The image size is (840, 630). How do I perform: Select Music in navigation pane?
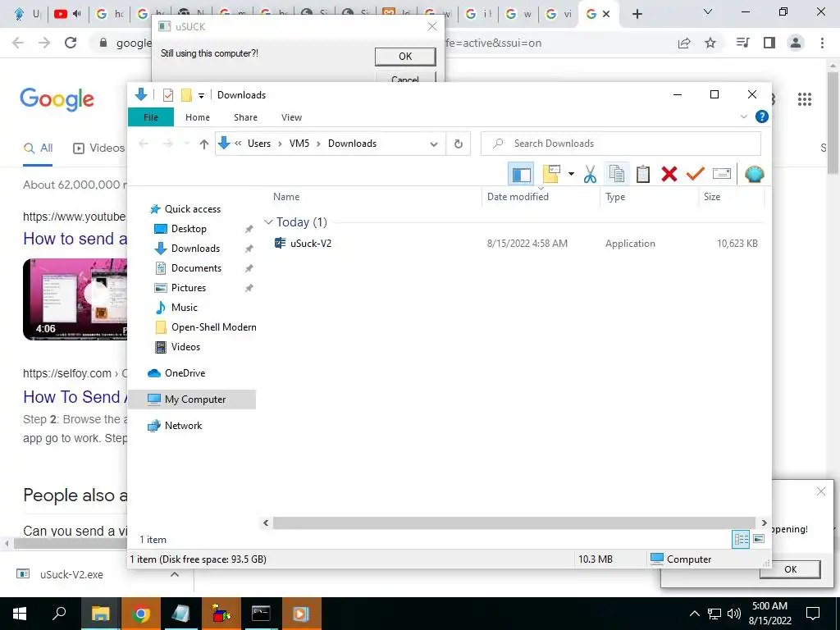185,308
